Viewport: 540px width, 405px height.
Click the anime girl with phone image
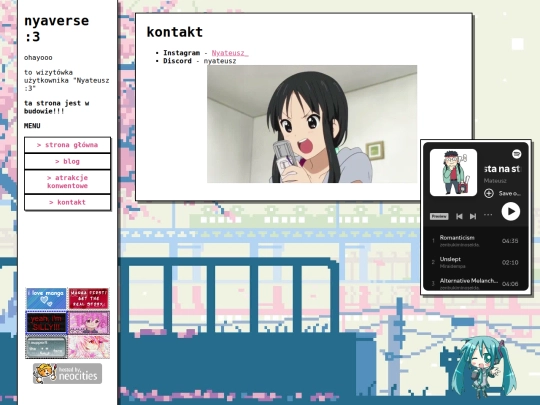[312, 124]
